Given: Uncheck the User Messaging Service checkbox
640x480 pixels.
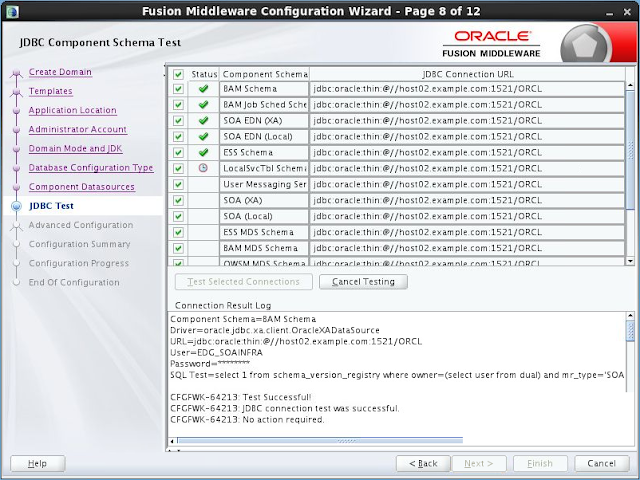Looking at the screenshot, I should 178,184.
